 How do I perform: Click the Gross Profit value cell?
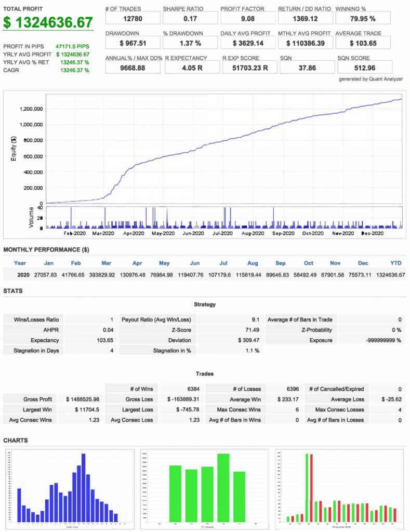pos(83,399)
